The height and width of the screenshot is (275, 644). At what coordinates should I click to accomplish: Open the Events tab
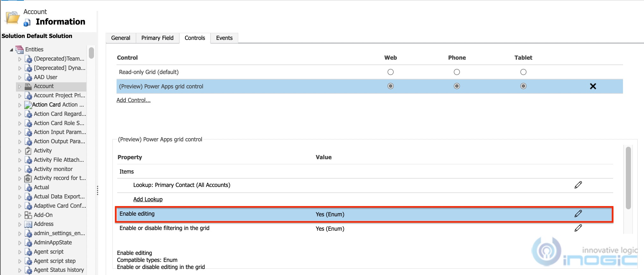pyautogui.click(x=224, y=38)
